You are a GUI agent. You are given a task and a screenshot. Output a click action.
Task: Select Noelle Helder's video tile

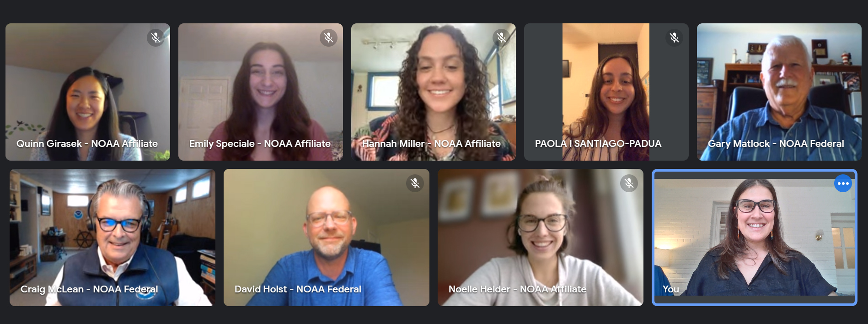541,238
